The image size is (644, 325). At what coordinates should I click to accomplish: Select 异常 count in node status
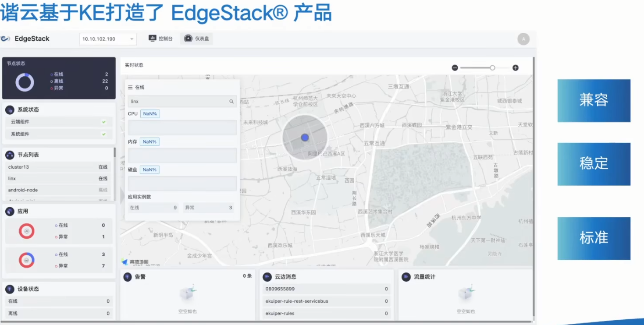coord(107,88)
